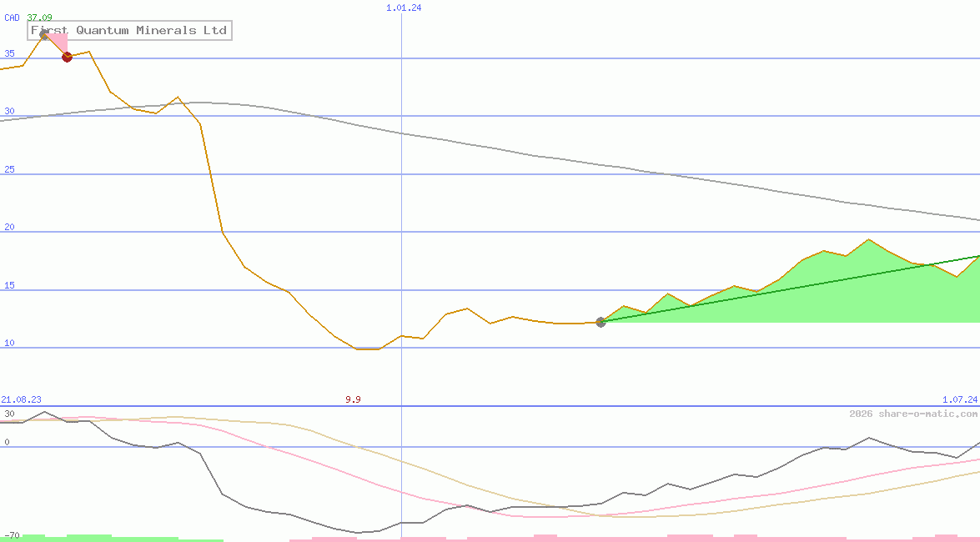Click the CAD currency label

(x=12, y=18)
